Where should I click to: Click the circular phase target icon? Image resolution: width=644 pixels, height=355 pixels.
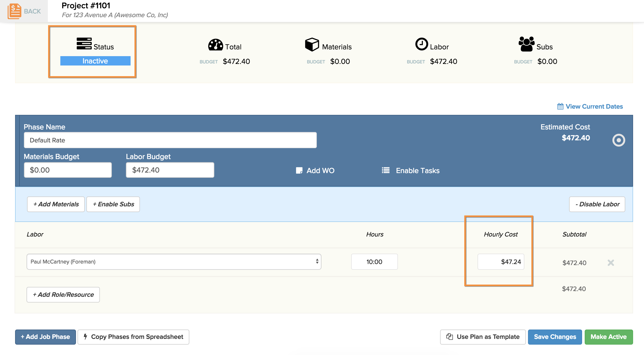[619, 140]
